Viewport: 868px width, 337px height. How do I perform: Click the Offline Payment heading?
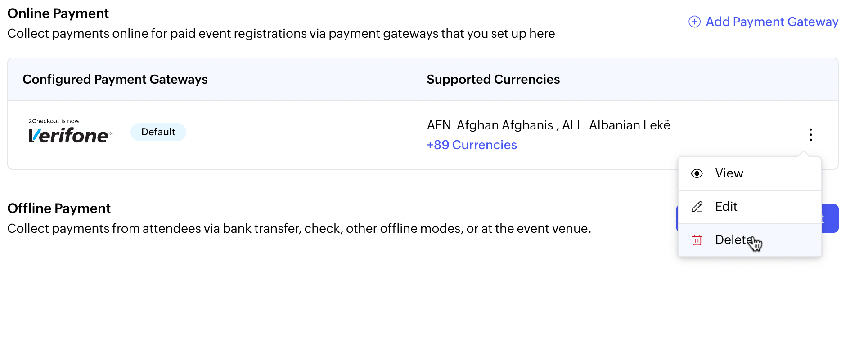(59, 208)
